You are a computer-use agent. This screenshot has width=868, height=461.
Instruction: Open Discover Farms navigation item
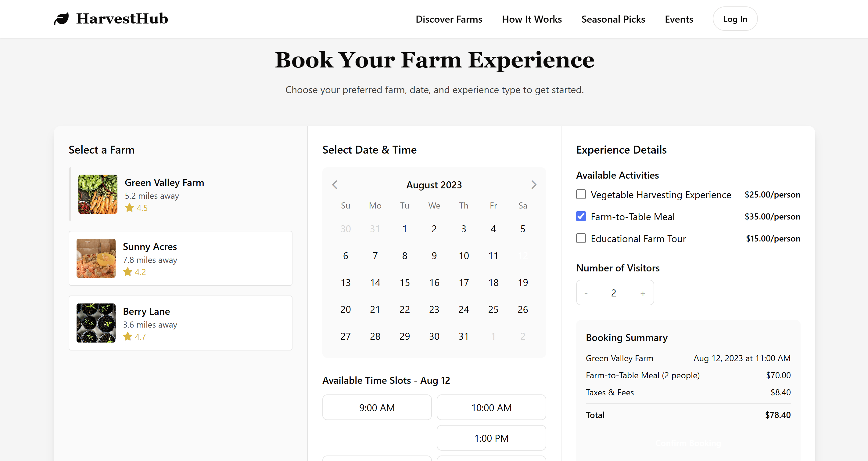tap(449, 19)
